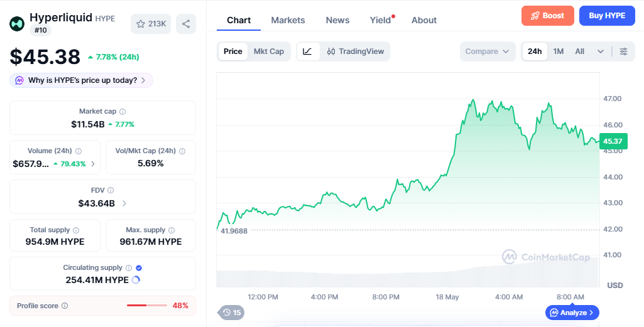The width and height of the screenshot is (644, 327).
Task: Click the Vol/Mkt Cap info icon
Action: 182,151
